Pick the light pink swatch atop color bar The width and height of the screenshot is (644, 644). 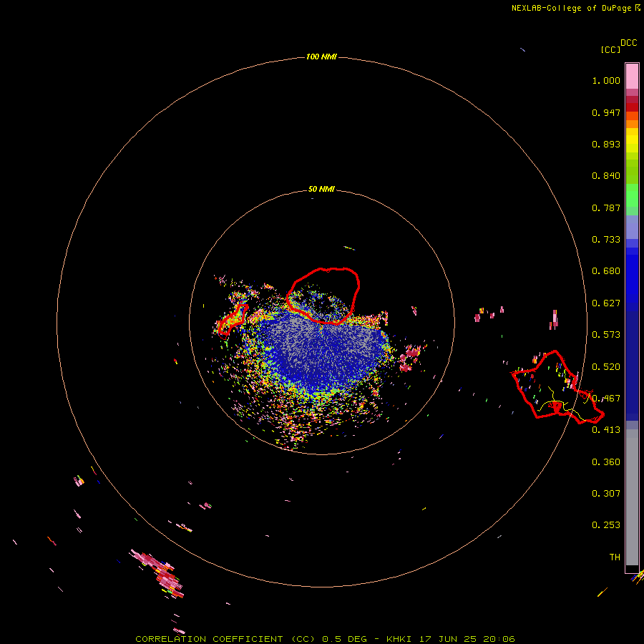pyautogui.click(x=632, y=77)
